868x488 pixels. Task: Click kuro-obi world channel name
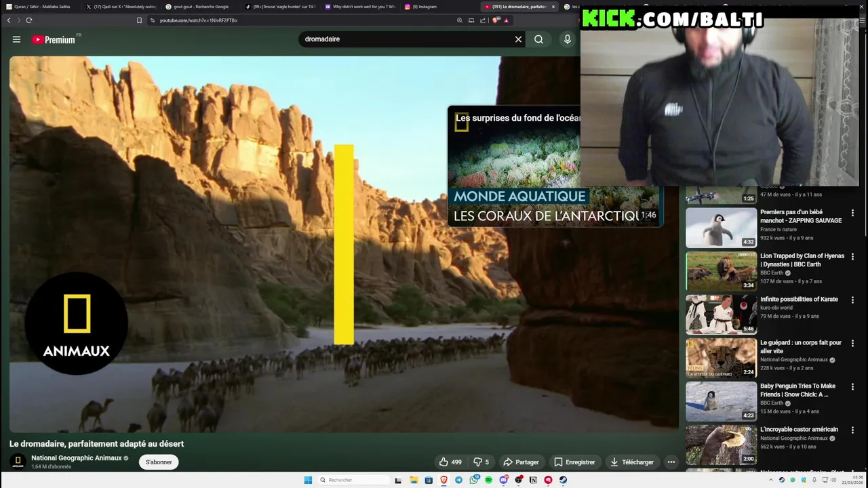[x=776, y=308]
